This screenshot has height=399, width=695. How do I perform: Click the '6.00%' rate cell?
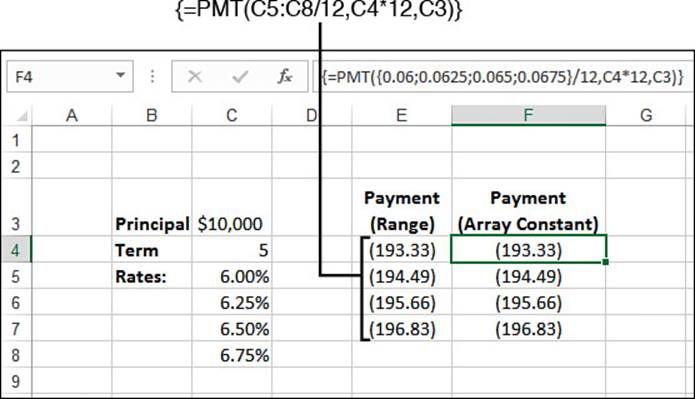pyautogui.click(x=232, y=276)
